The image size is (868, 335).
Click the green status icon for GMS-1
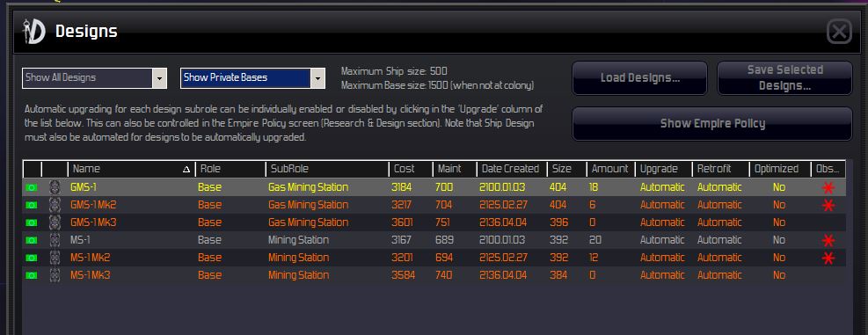(x=32, y=187)
